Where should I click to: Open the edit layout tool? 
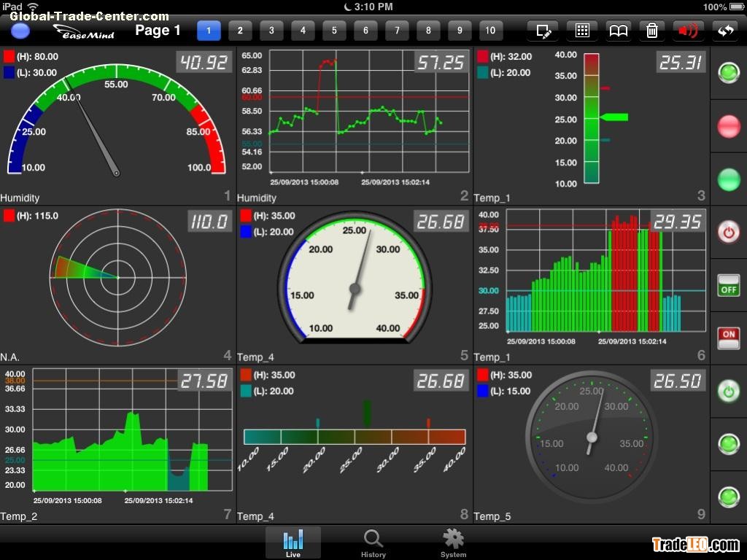coord(543,31)
